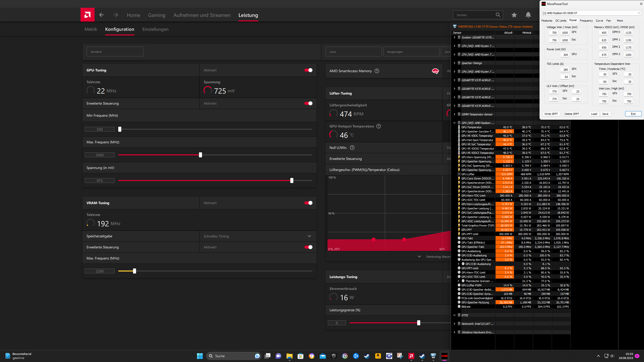Click GPU Hotspot Temperature help icon

pyautogui.click(x=378, y=126)
